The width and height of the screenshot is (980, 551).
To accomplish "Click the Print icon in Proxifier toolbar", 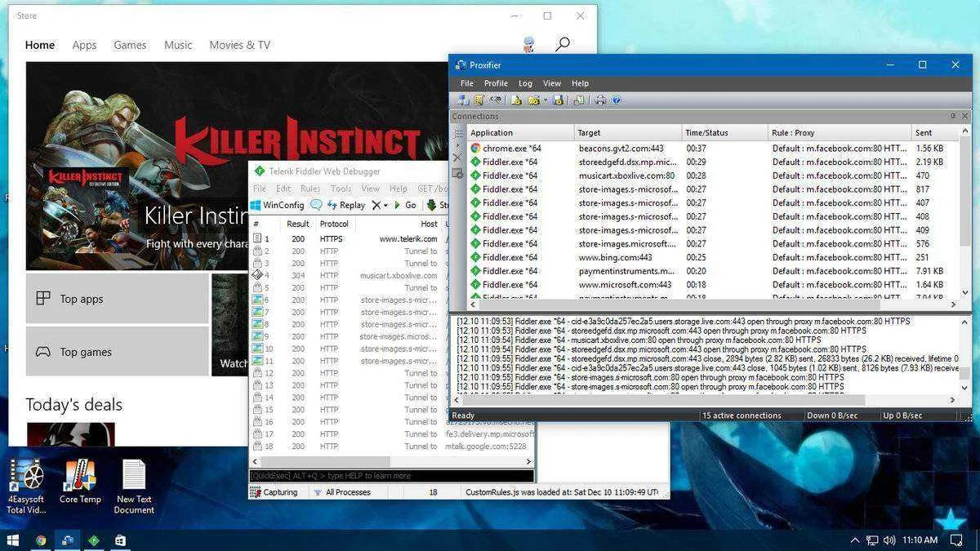I will tap(600, 100).
